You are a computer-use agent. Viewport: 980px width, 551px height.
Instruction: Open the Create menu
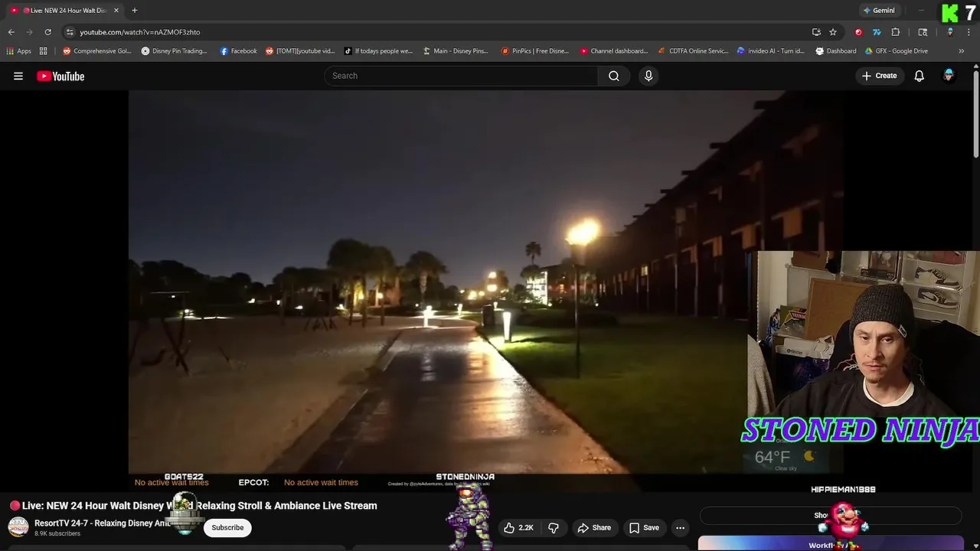(x=880, y=76)
